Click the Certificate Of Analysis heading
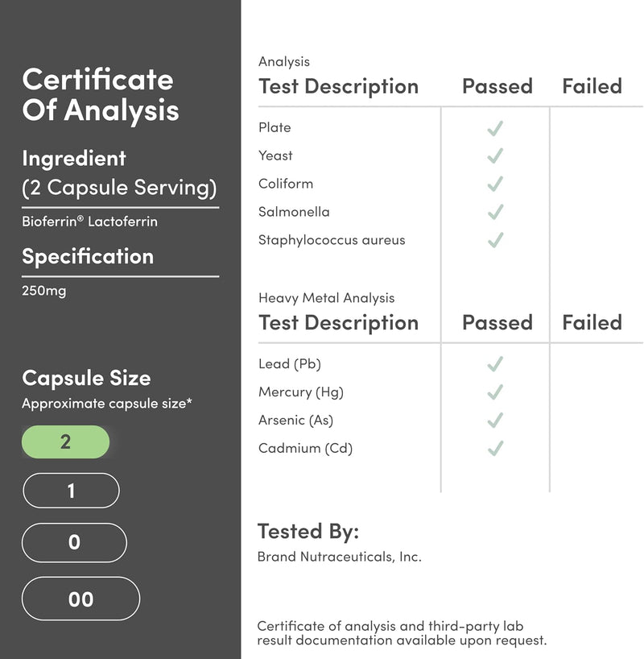644x659 pixels. pyautogui.click(x=100, y=95)
